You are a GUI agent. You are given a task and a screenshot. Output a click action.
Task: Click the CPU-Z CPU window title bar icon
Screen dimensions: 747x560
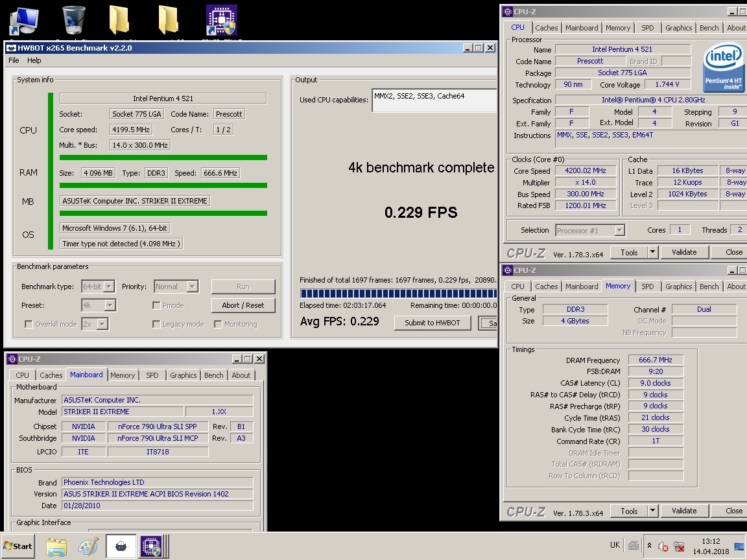pyautogui.click(x=508, y=12)
